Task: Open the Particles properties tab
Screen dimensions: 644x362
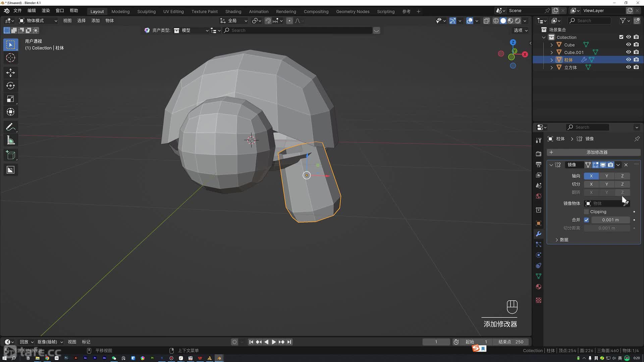Action: [x=538, y=244]
